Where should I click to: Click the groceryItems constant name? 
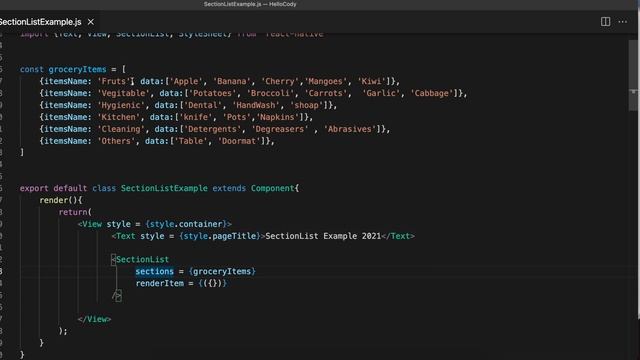click(x=77, y=69)
